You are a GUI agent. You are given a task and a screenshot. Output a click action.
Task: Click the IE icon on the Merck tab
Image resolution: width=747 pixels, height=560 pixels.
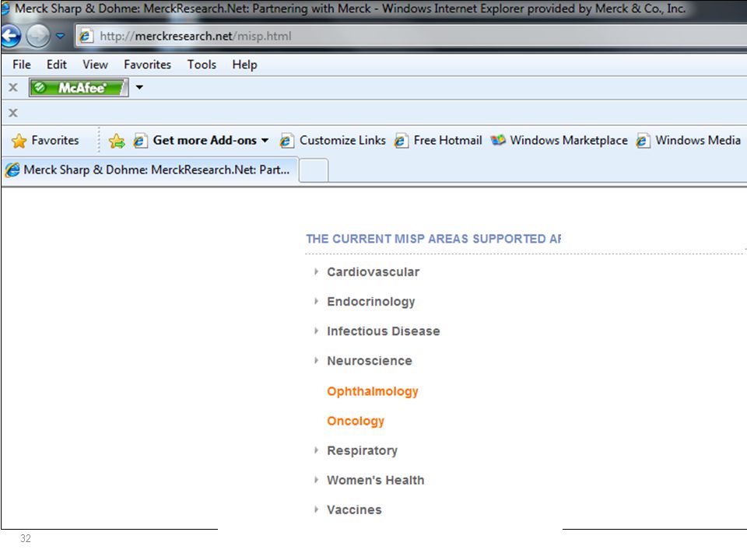coord(12,170)
